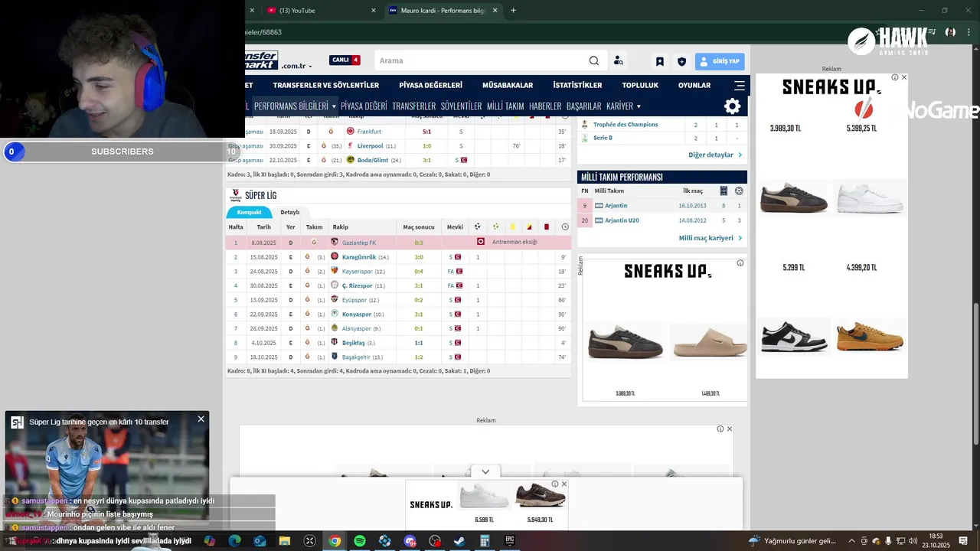
Task: Close the right-side Sneaks Up ad
Action: point(903,77)
